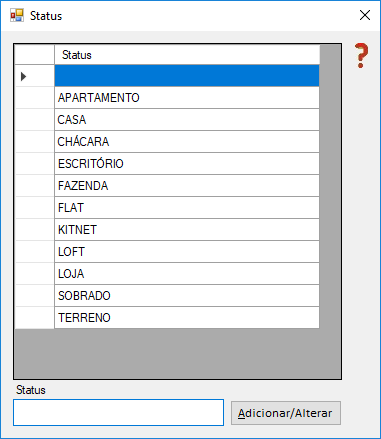Click the row header beside TERRENO
The width and height of the screenshot is (381, 439).
[35, 318]
